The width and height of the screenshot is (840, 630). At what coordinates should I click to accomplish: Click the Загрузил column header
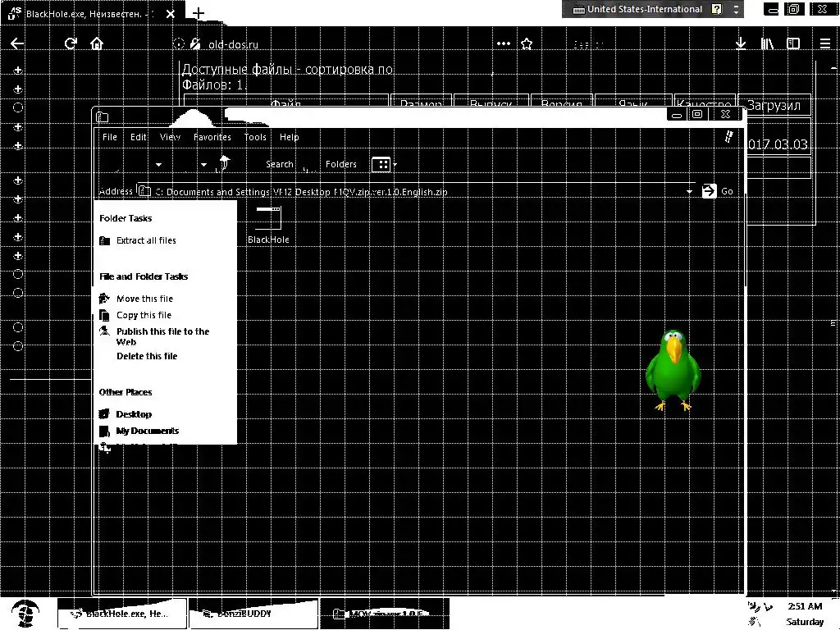pyautogui.click(x=774, y=106)
